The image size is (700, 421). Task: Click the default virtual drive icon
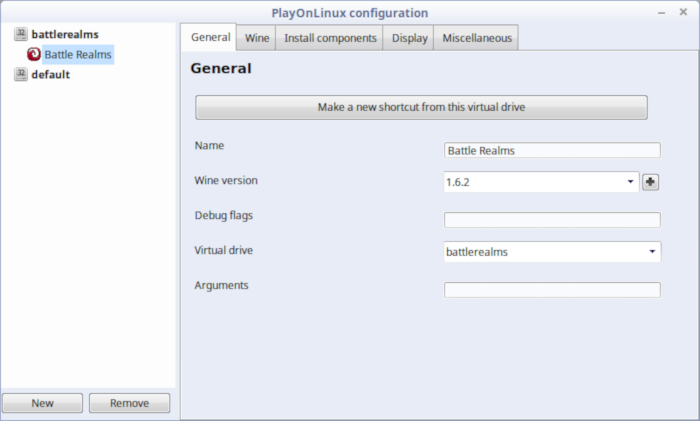21,74
